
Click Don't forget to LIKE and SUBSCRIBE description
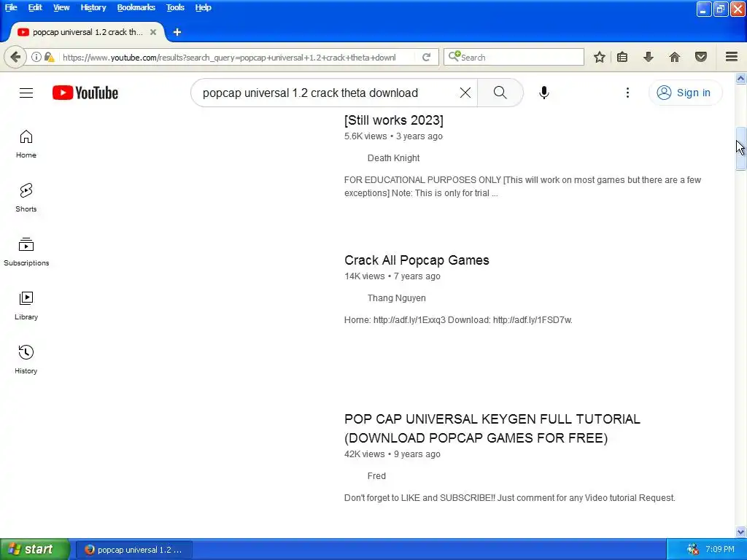tap(510, 498)
